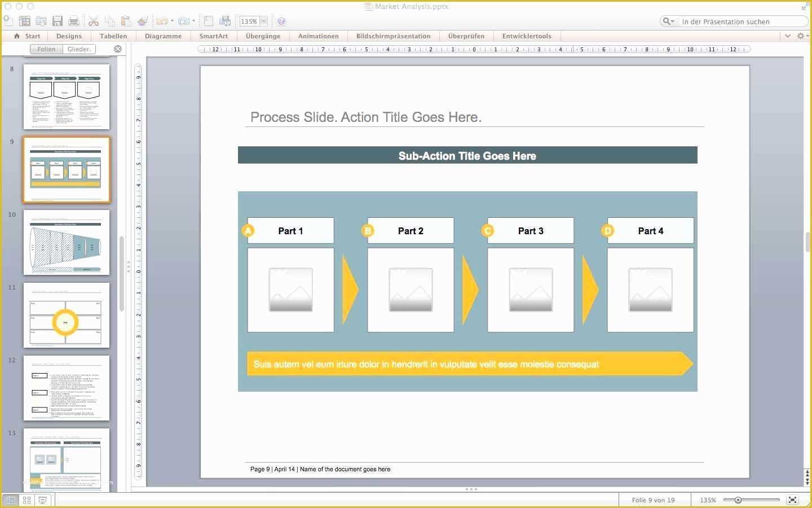Select the Save icon in the toolbar
Screen dimensions: 812x508
[58, 21]
